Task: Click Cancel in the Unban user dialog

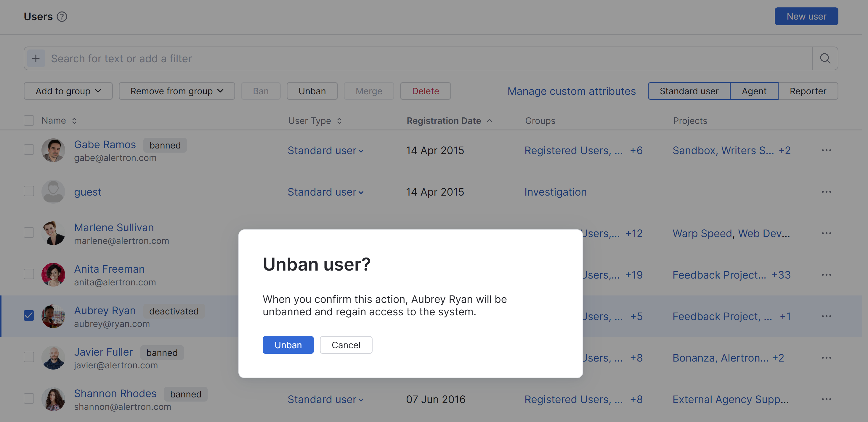Action: [x=346, y=345]
